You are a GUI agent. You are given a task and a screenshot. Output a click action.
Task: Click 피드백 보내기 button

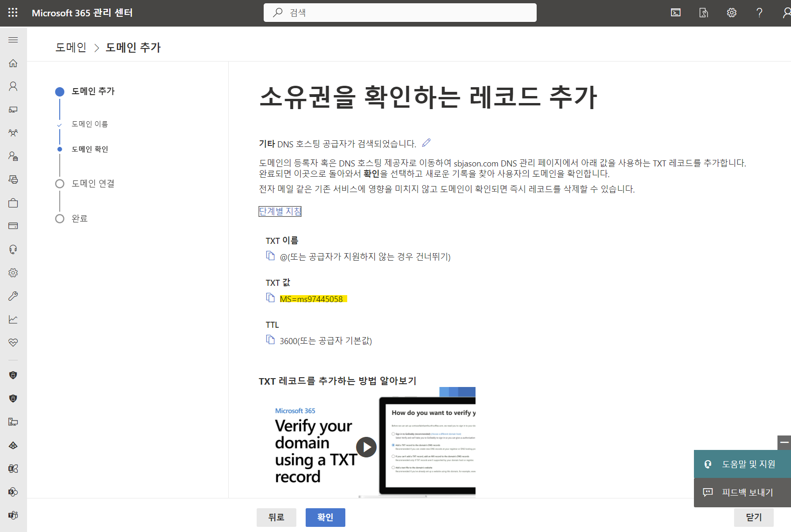[742, 492]
